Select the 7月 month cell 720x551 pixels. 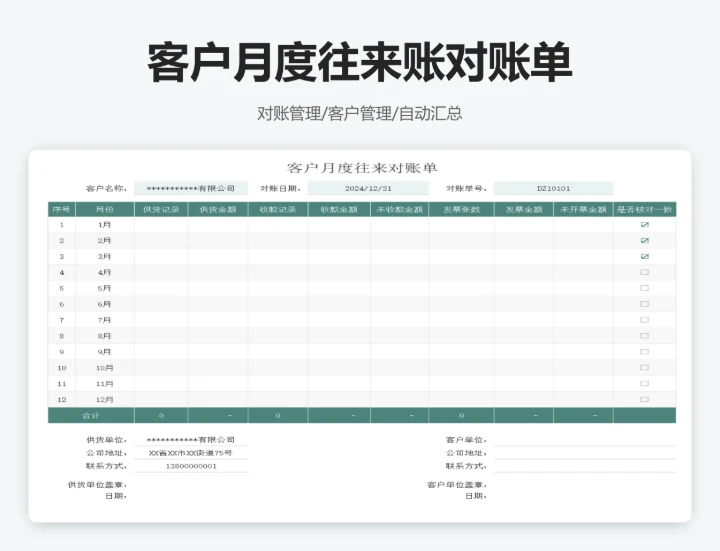[105, 320]
